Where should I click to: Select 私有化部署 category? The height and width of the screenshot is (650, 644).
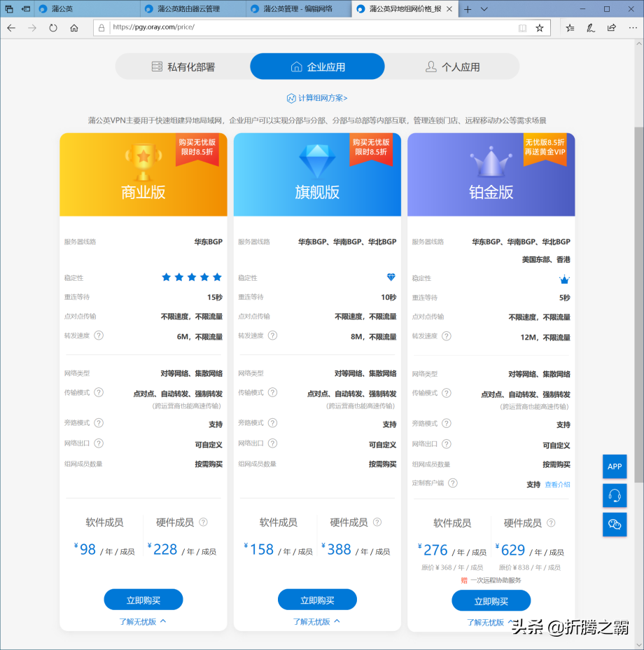click(183, 67)
